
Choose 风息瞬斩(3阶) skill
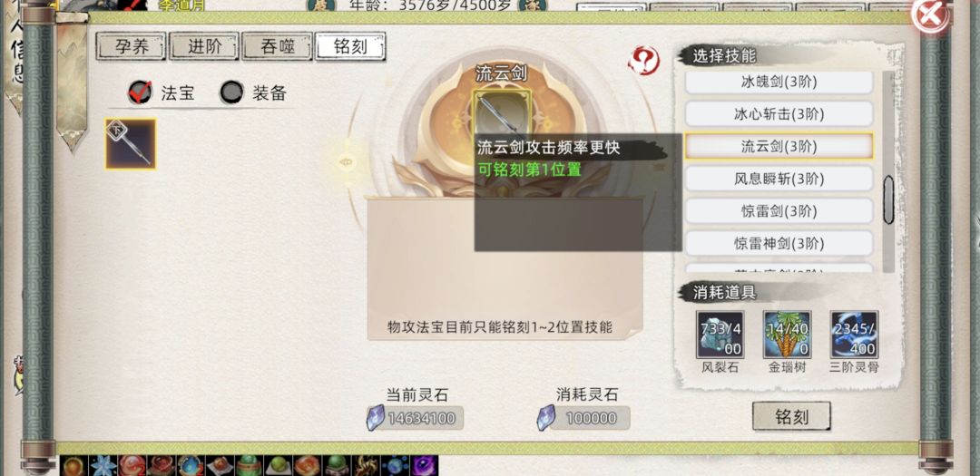tap(779, 179)
